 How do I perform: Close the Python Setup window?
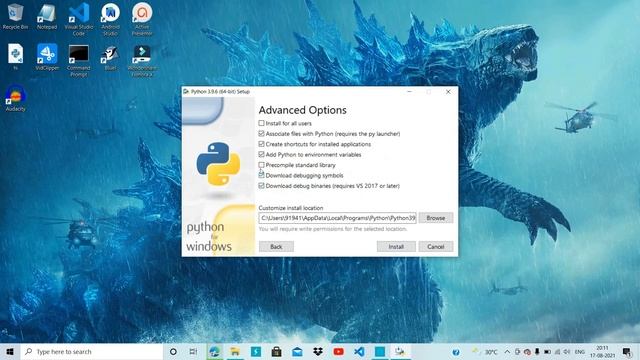(448, 92)
